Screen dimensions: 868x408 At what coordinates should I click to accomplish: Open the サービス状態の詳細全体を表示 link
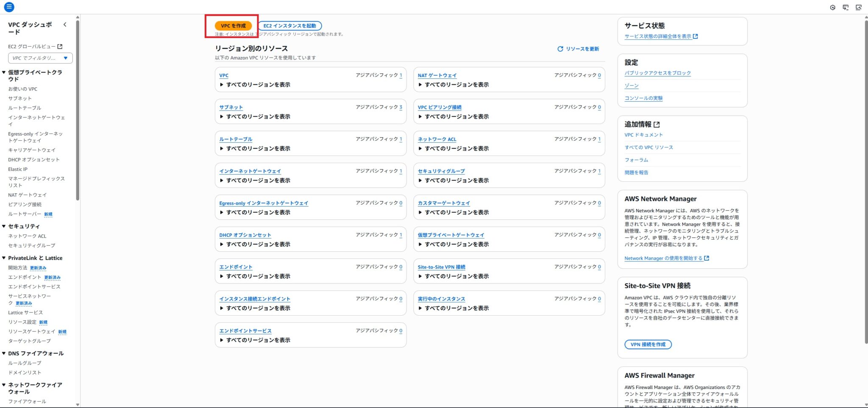[661, 36]
